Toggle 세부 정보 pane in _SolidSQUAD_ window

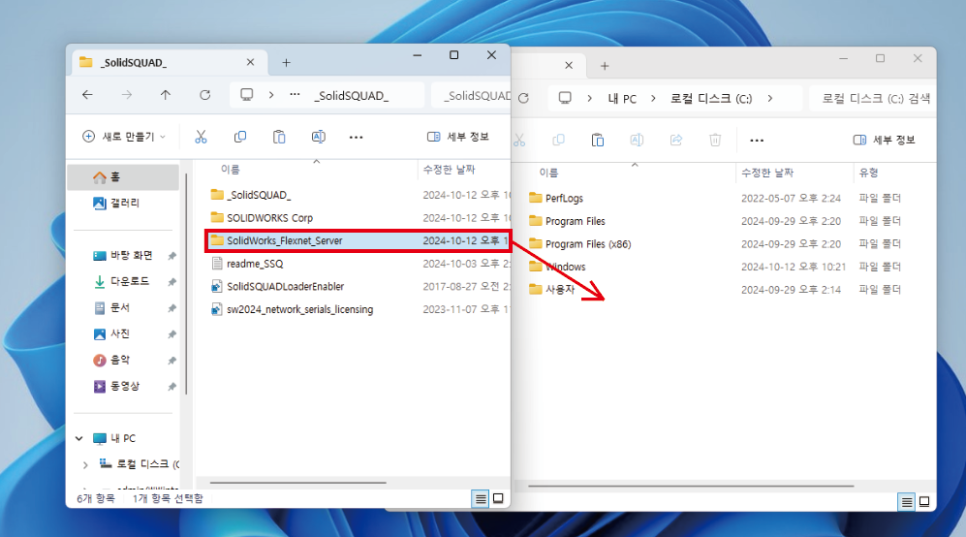[458, 137]
